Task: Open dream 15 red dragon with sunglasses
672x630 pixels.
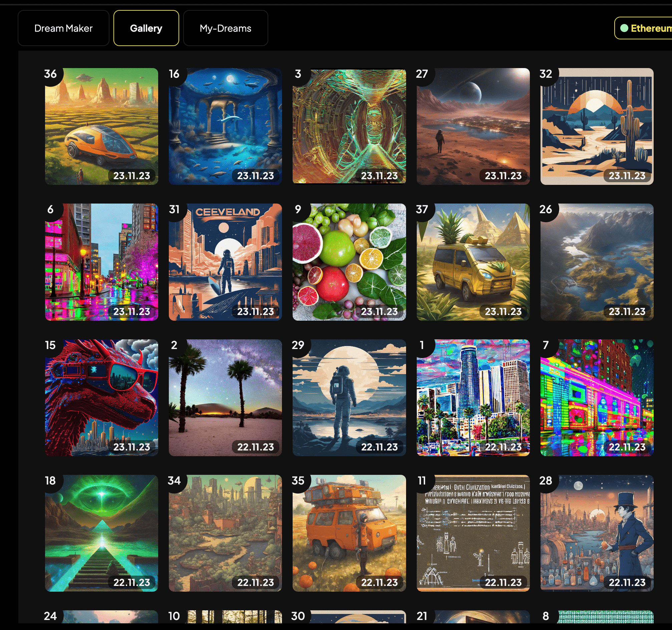Action: click(101, 397)
